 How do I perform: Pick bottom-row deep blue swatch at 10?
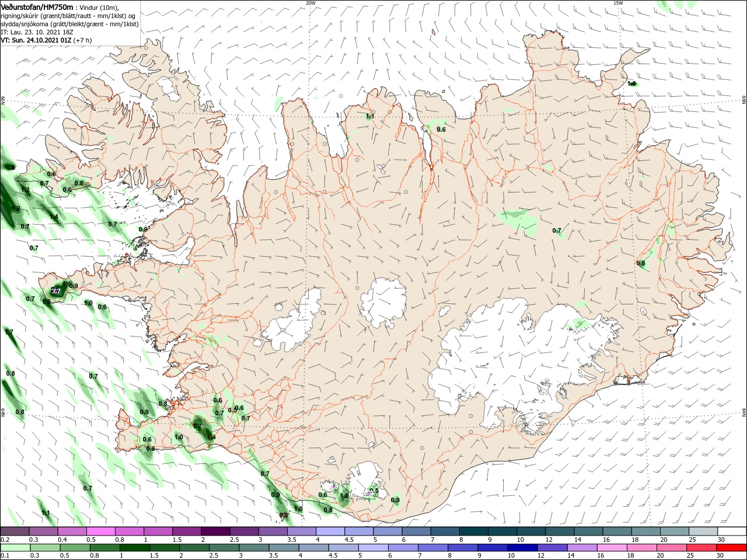(522, 548)
